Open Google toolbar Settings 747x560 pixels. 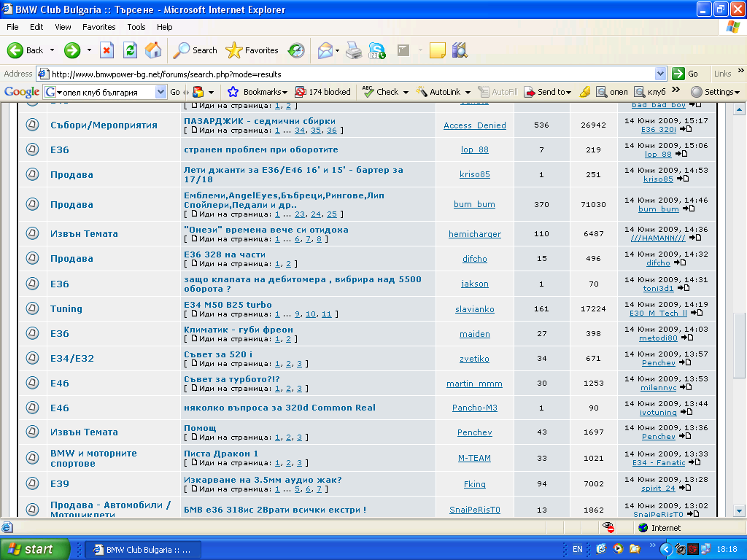(715, 92)
